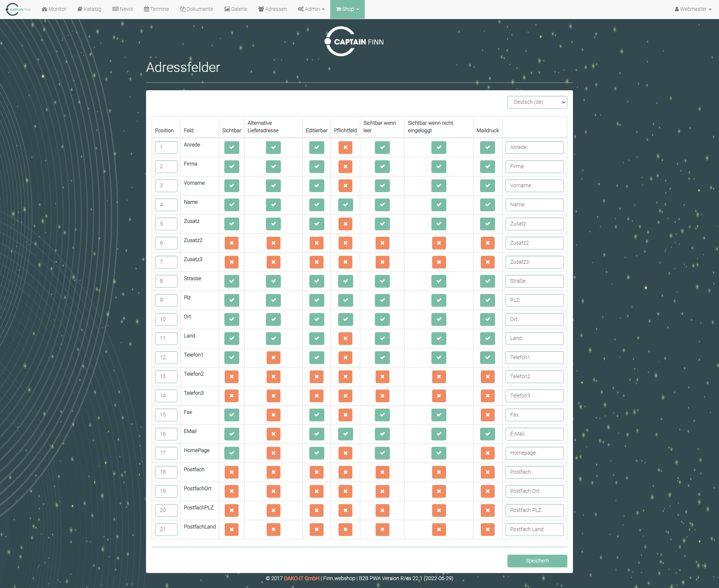Image resolution: width=719 pixels, height=588 pixels.
Task: Open Galerie picture icon link
Action: coord(236,9)
